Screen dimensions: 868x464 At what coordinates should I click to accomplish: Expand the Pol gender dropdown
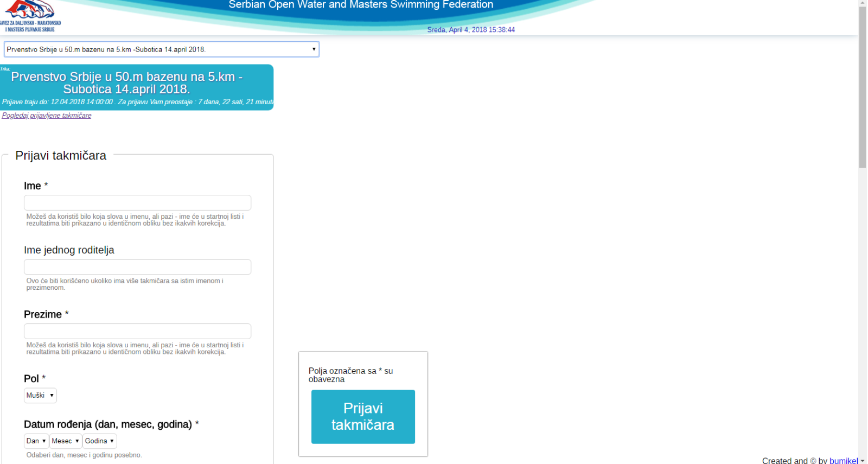tap(40, 396)
